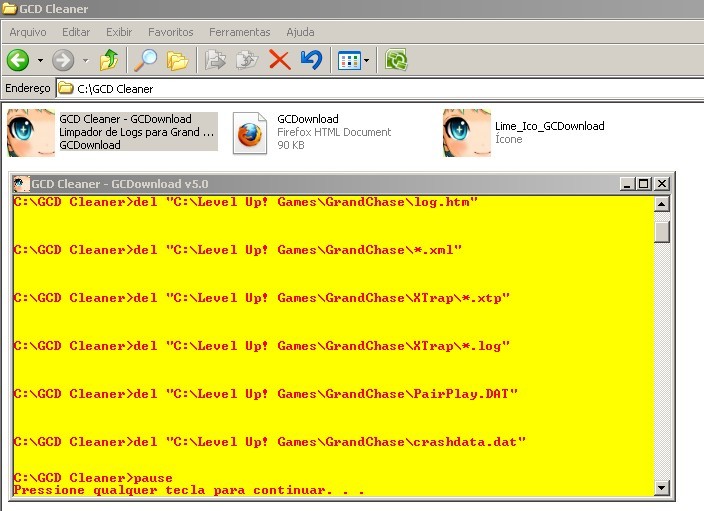Open the Editar menu
Image resolution: width=704 pixels, height=511 pixels.
click(x=76, y=32)
